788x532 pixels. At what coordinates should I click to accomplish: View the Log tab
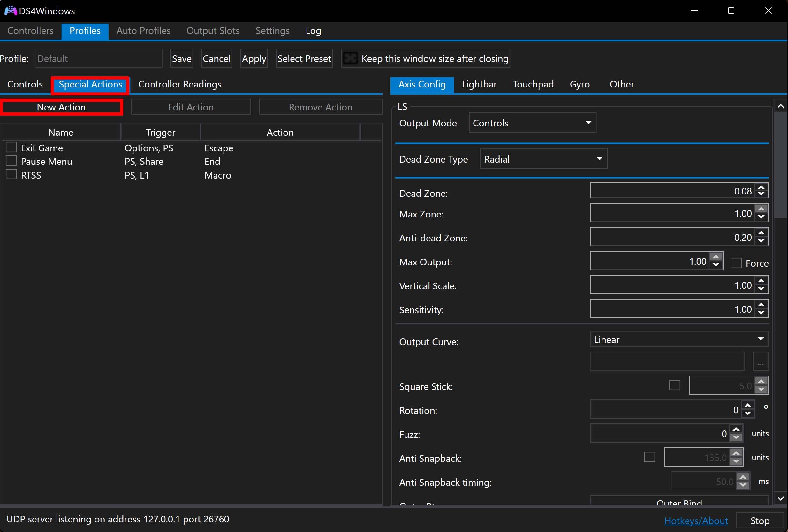point(313,31)
